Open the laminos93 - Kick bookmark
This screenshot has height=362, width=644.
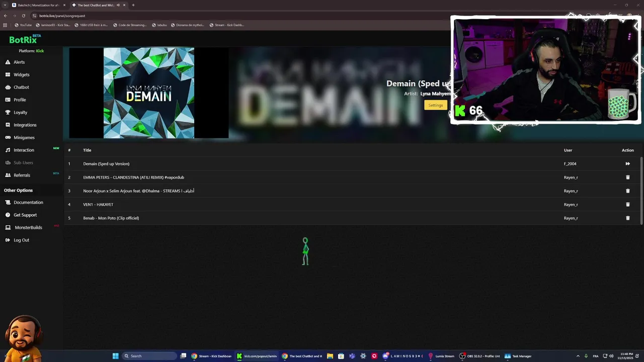(x=53, y=25)
